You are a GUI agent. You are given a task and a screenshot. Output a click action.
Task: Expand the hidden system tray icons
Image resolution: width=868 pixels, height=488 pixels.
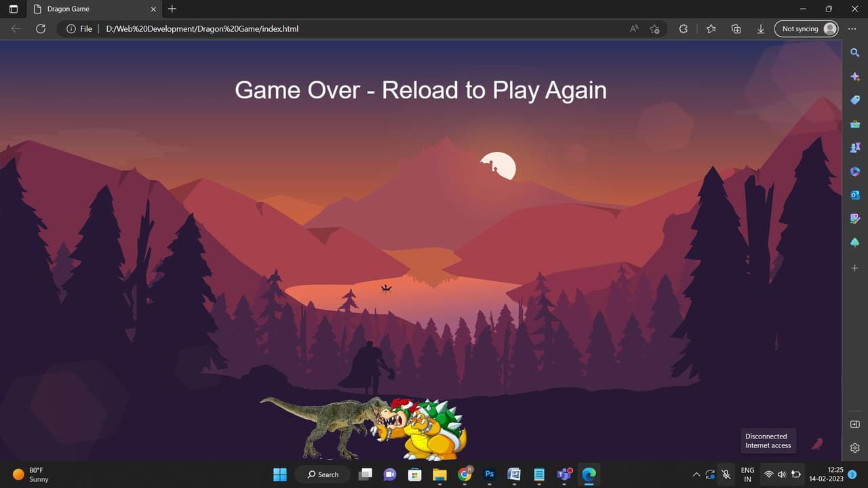[696, 474]
